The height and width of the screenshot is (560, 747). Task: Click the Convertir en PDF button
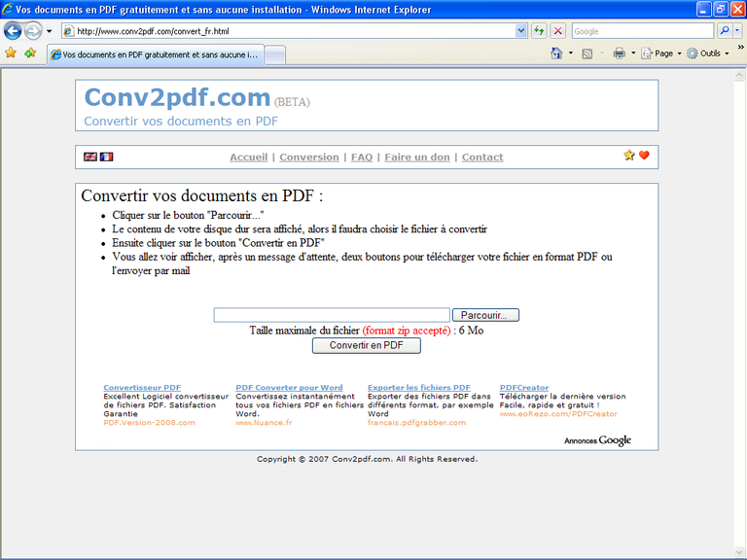(x=367, y=345)
